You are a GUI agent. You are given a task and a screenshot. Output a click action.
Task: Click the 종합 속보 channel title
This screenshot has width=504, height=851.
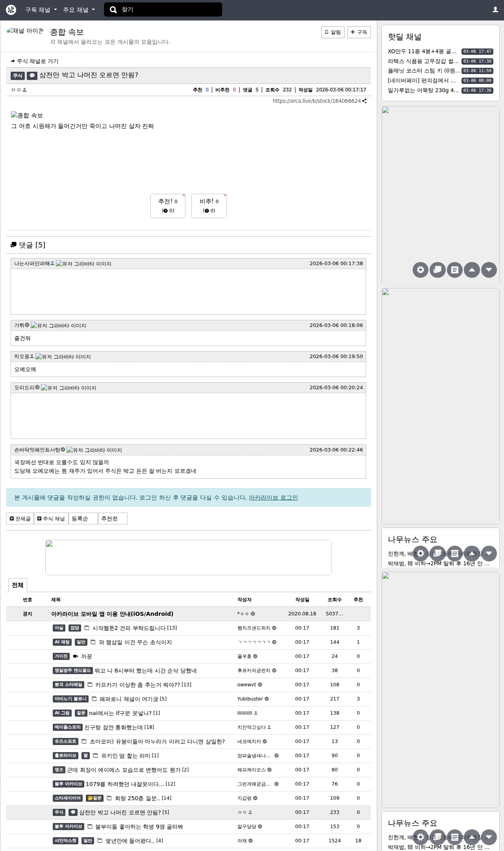67,32
